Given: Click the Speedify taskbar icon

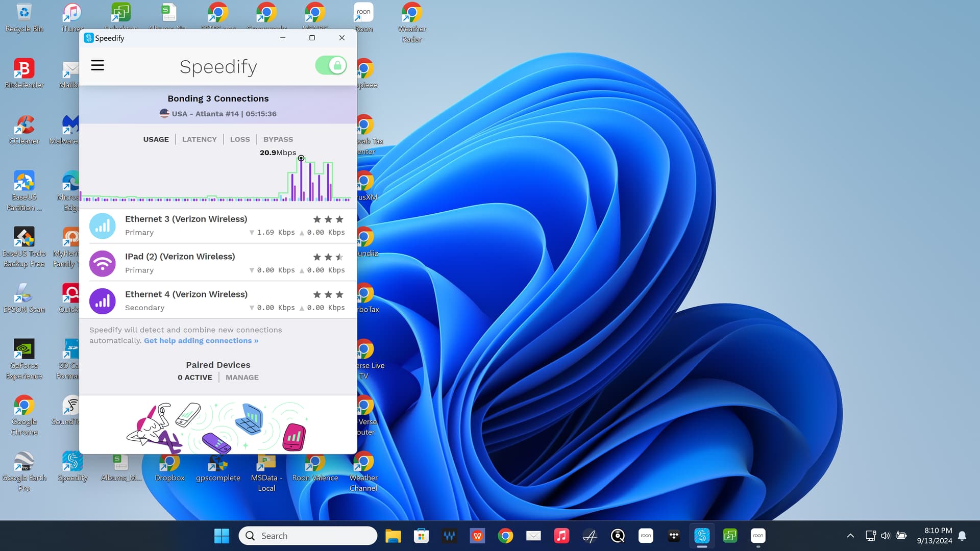Looking at the screenshot, I should [702, 536].
